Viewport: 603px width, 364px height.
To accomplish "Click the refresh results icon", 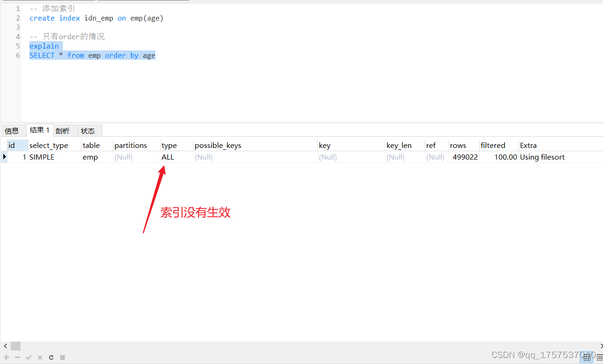I will [51, 357].
